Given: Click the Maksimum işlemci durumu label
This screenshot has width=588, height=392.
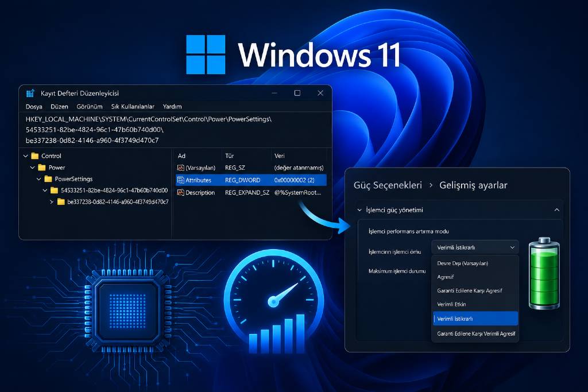Looking at the screenshot, I should pyautogui.click(x=397, y=270).
